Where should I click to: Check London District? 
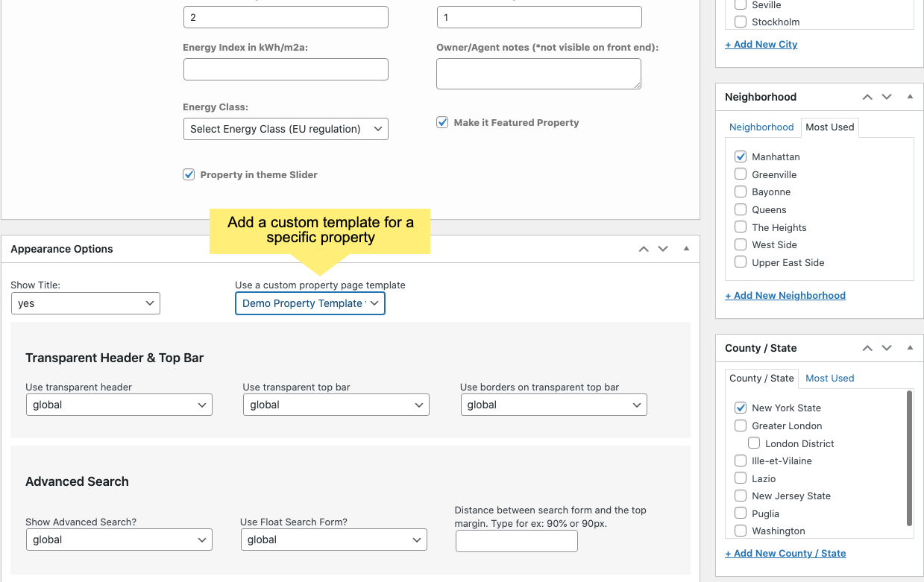[754, 443]
